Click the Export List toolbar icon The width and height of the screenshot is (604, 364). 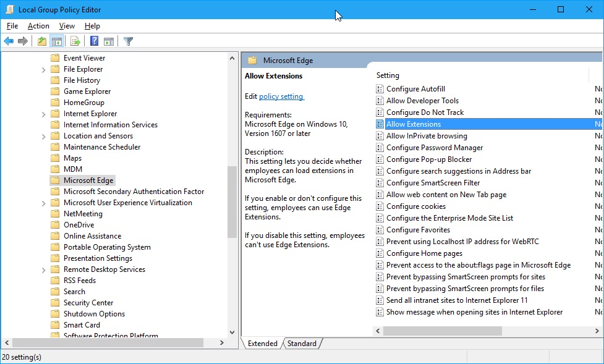point(75,41)
